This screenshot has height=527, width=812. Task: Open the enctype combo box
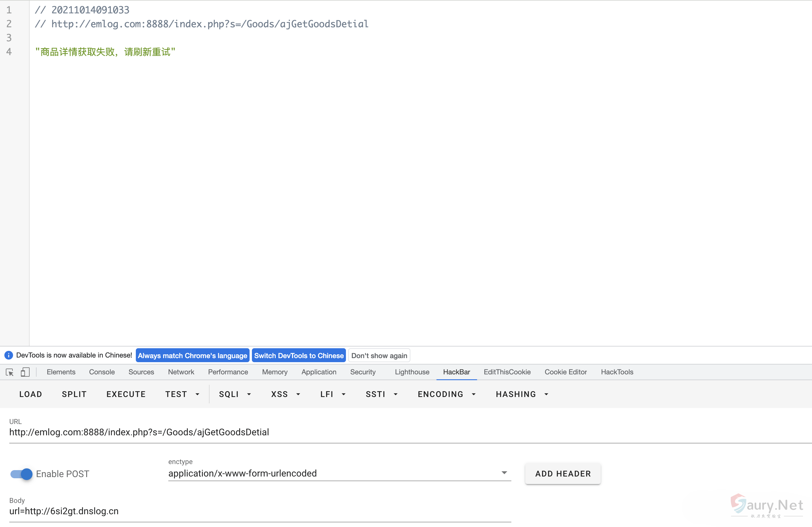(339, 473)
